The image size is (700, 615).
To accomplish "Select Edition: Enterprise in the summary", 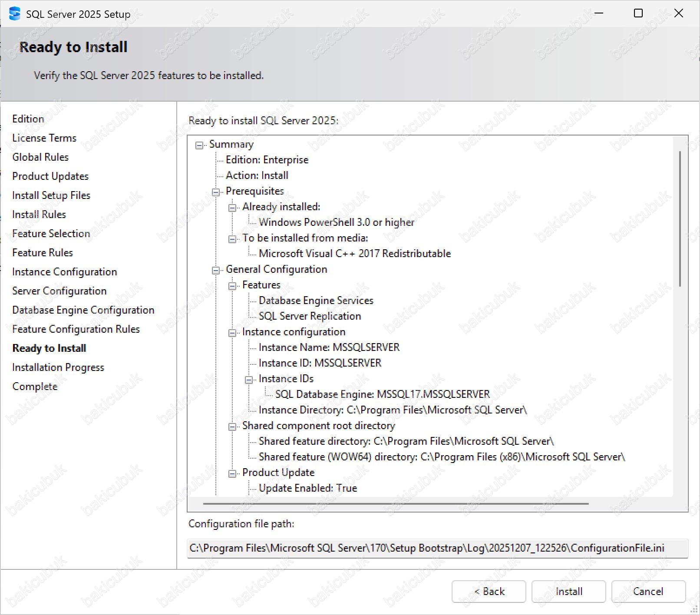I will click(x=267, y=160).
